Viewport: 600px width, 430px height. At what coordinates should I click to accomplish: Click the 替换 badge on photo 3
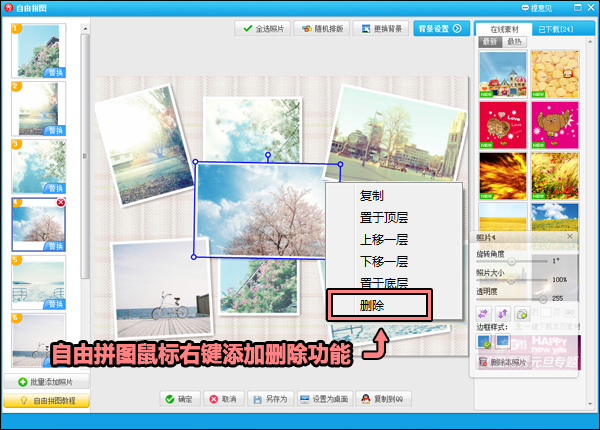(55, 188)
